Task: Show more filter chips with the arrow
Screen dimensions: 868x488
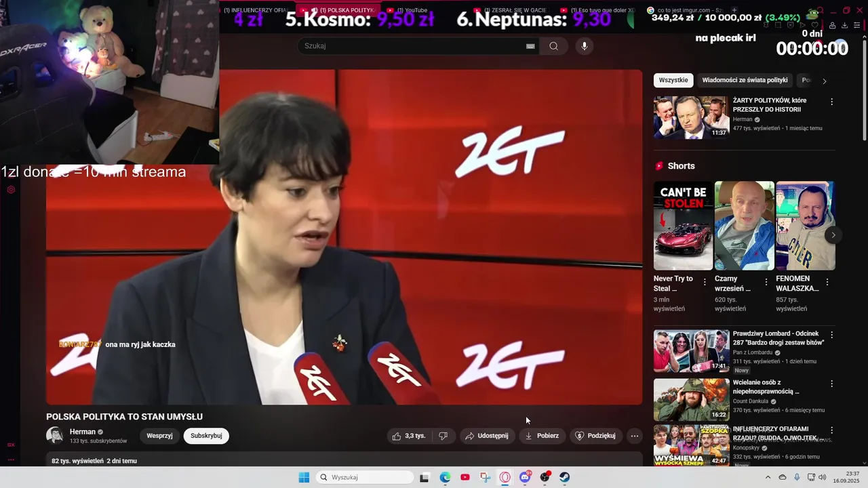Action: point(824,81)
